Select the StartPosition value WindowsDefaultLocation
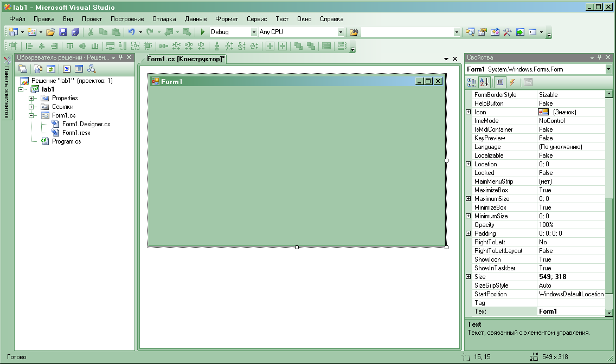The width and height of the screenshot is (616, 364). point(571,294)
